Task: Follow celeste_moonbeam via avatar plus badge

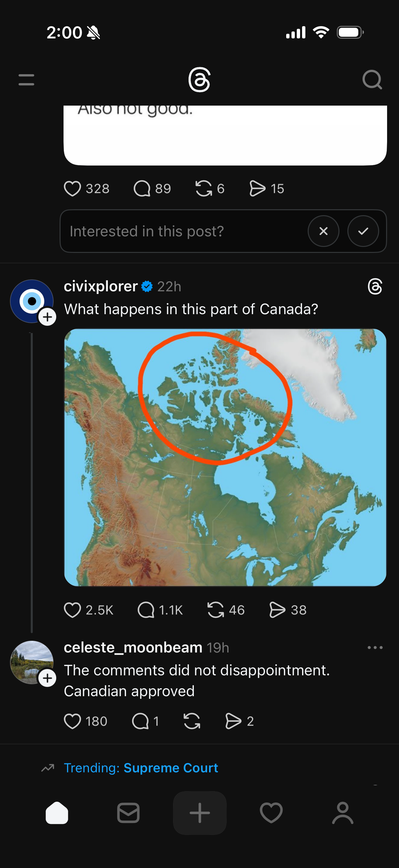Action: [x=47, y=678]
